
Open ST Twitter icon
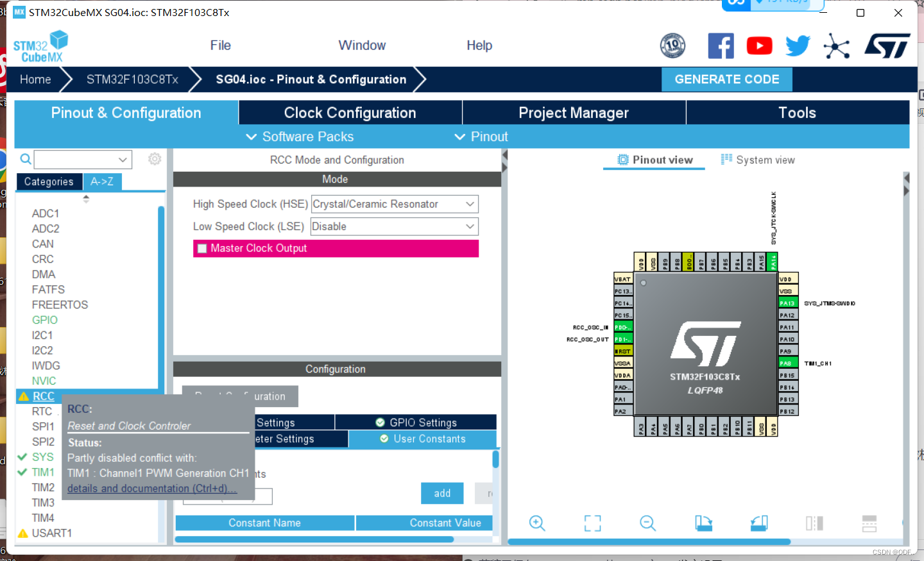point(798,46)
